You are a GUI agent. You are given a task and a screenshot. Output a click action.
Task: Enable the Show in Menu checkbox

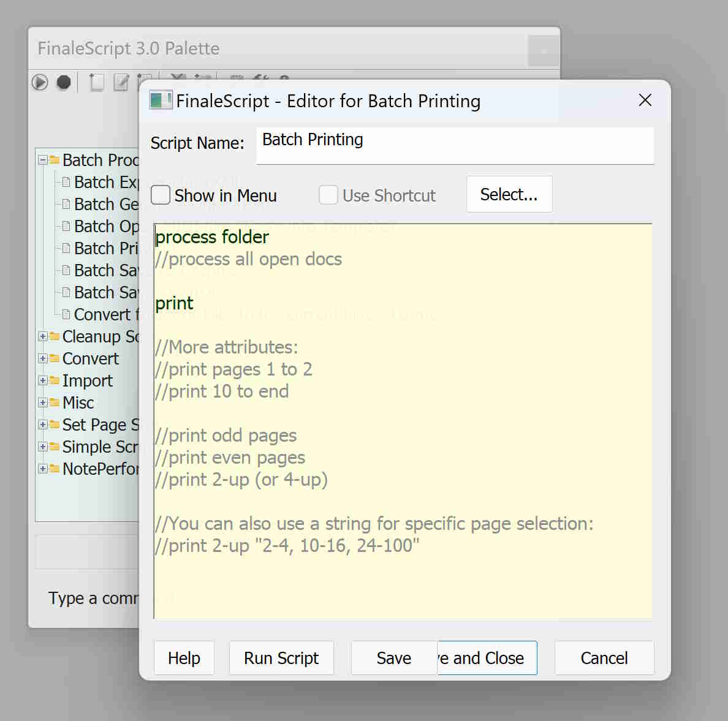(x=161, y=195)
